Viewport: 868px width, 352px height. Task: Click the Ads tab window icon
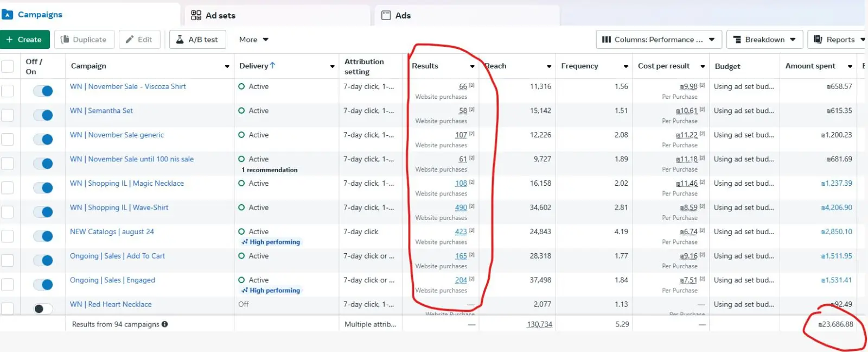(x=386, y=15)
